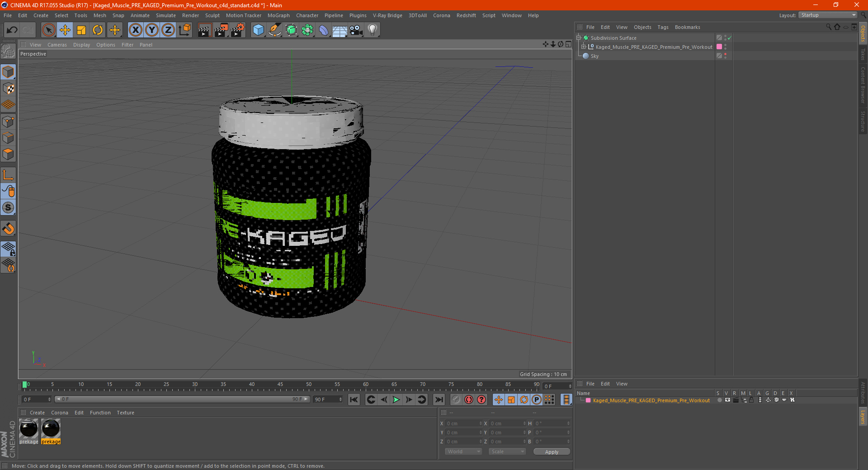The image size is (868, 470).
Task: Click the Undo arrow icon
Action: point(12,30)
